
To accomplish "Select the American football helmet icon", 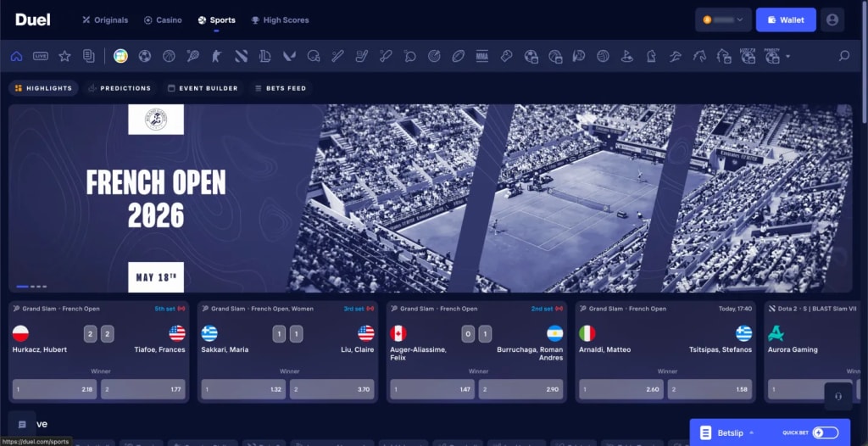I will pos(314,56).
